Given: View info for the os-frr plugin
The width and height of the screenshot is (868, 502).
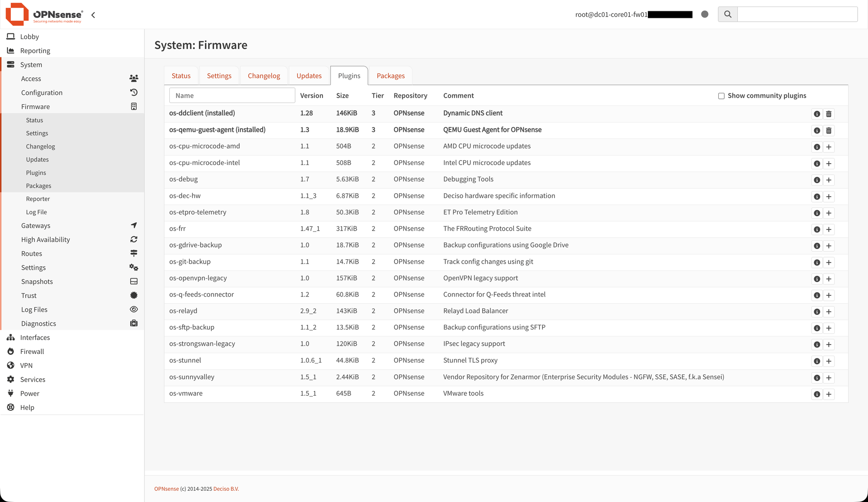Looking at the screenshot, I should 817,229.
